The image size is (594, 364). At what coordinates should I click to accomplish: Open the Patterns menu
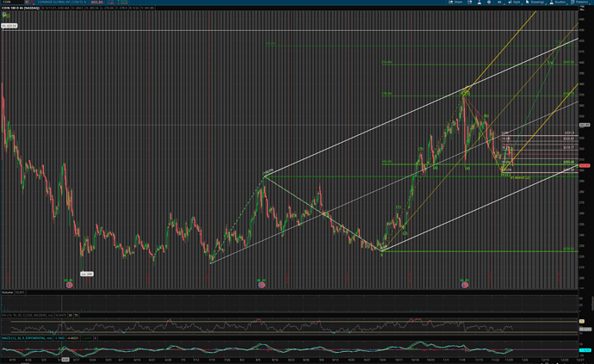579,3
